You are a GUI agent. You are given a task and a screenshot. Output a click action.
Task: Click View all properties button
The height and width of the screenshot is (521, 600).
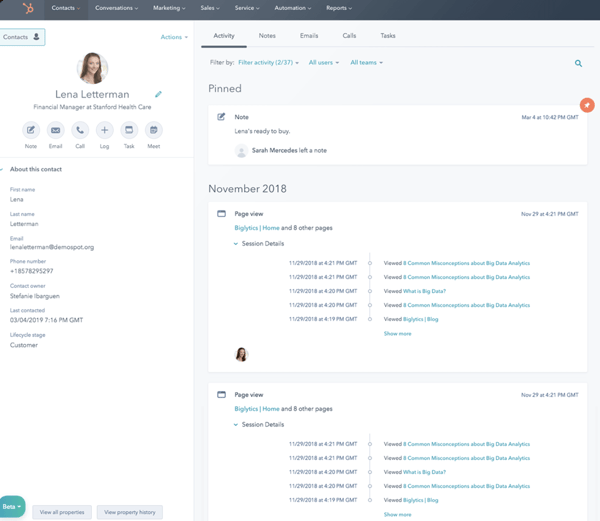[x=62, y=512]
